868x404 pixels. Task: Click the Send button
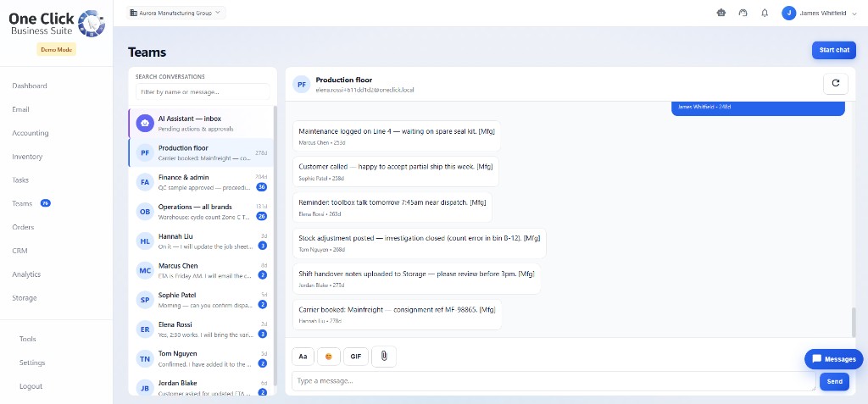(834, 381)
